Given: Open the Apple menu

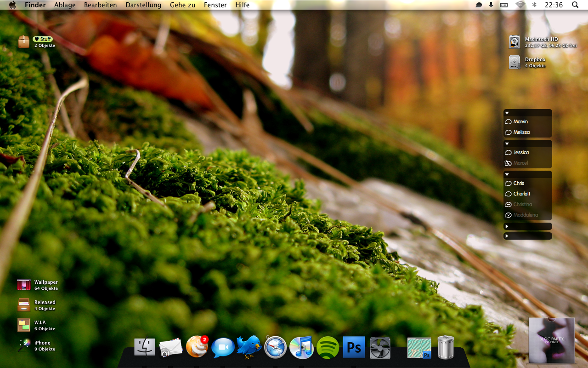Looking at the screenshot, I should [12, 5].
